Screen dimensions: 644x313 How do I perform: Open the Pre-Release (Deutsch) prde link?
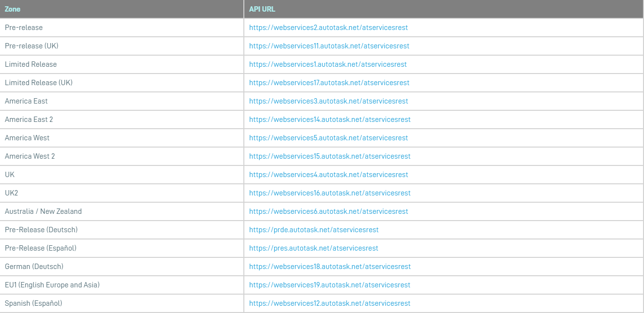point(314,230)
